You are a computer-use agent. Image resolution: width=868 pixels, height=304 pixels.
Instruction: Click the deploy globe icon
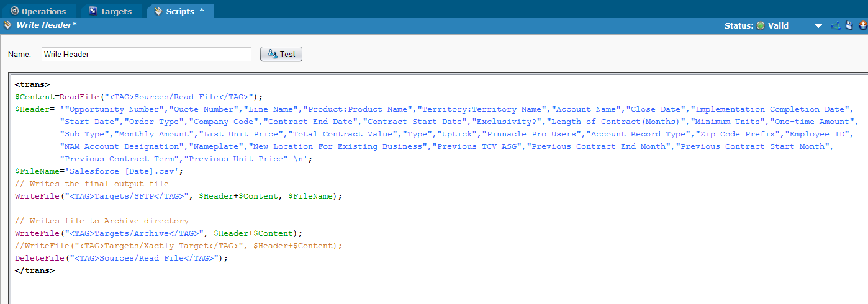[862, 25]
